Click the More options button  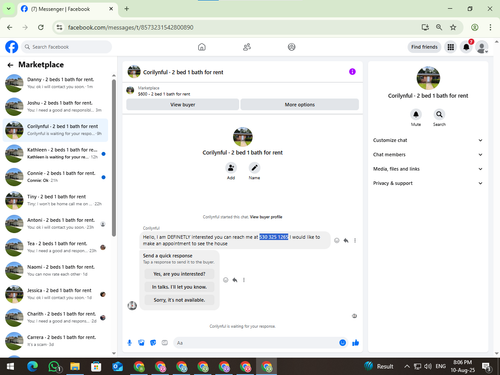pyautogui.click(x=300, y=104)
